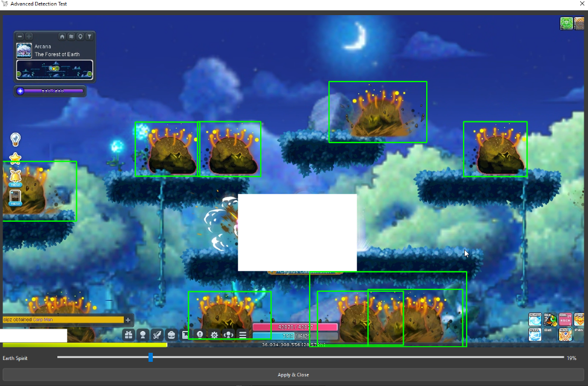Viewport: 588px width, 386px height.
Task: Click the character silhouette menu icon
Action: point(142,334)
